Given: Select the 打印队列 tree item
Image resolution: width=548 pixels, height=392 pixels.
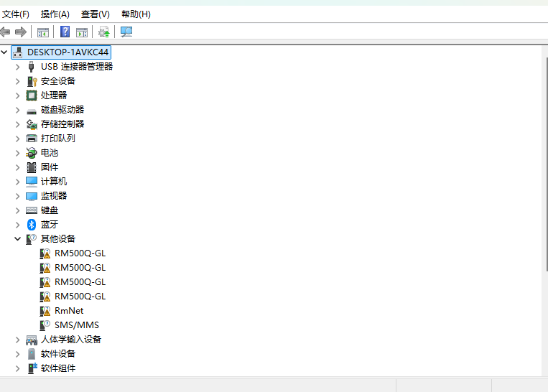Looking at the screenshot, I should [x=57, y=139].
